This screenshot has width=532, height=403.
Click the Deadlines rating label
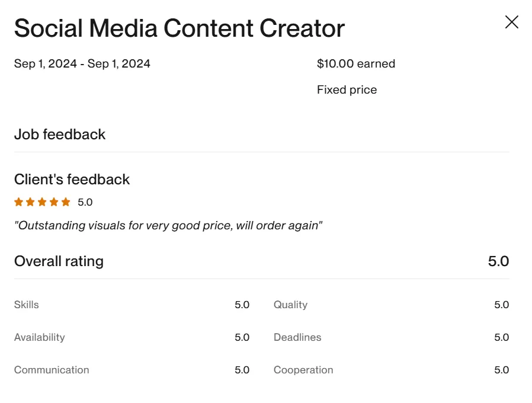point(297,337)
